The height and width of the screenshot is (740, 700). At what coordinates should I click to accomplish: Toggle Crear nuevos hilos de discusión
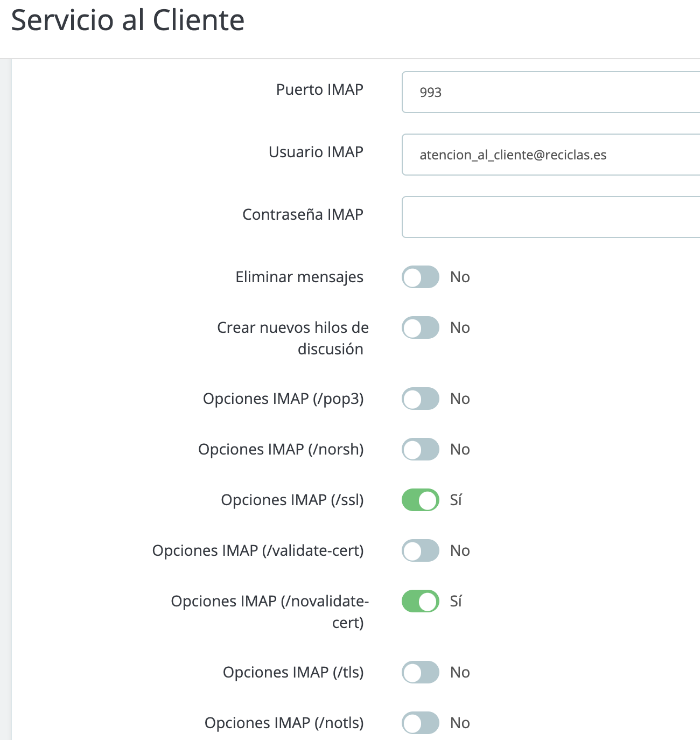coord(421,327)
